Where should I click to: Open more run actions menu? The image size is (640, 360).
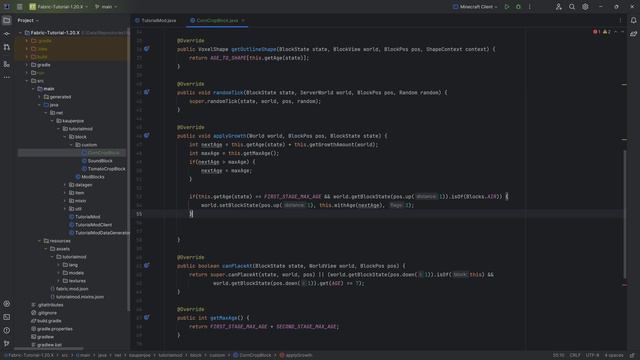[530, 7]
